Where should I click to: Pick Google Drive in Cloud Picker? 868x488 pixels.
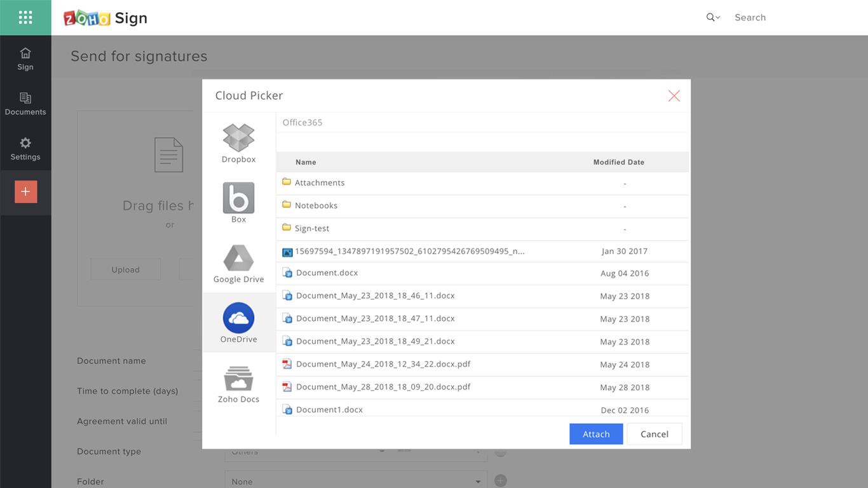238,262
